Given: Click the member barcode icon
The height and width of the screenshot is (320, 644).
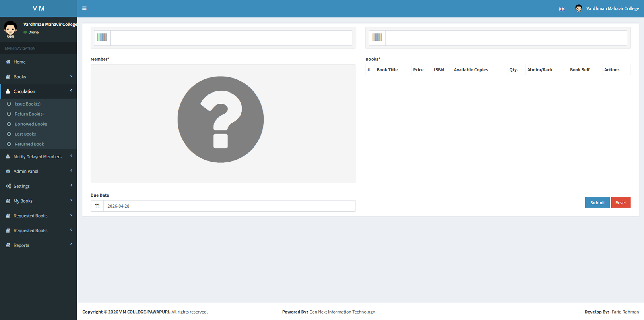Looking at the screenshot, I should [102, 37].
